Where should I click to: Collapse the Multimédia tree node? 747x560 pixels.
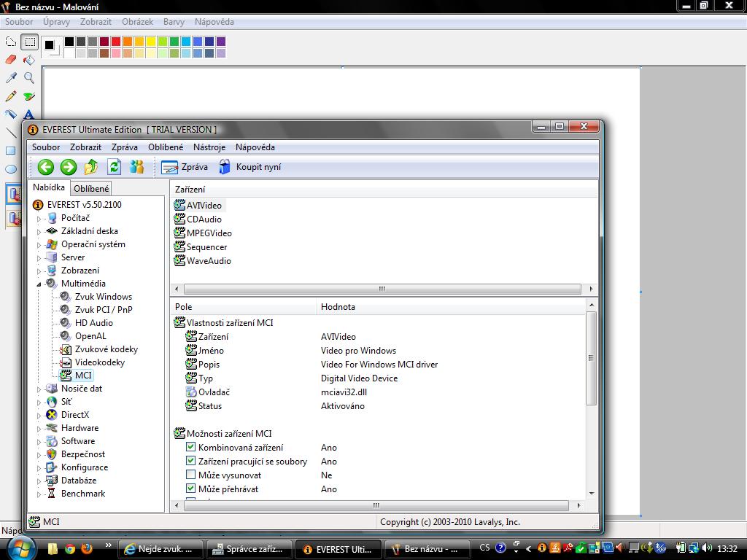pos(39,284)
